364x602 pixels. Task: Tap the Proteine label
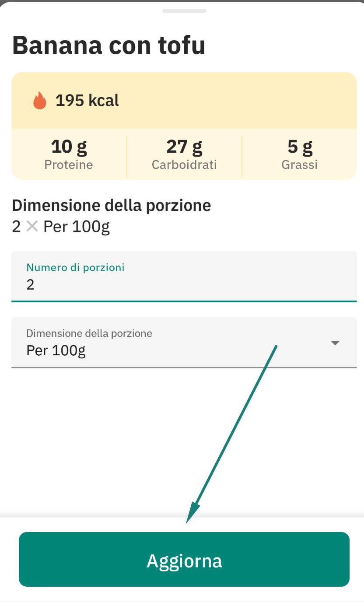(x=69, y=165)
